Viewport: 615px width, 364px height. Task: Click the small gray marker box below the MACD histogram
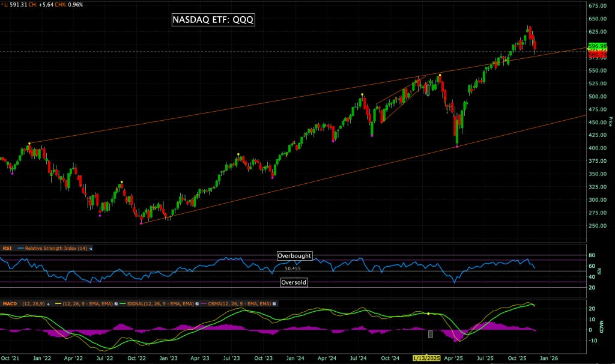(430, 334)
